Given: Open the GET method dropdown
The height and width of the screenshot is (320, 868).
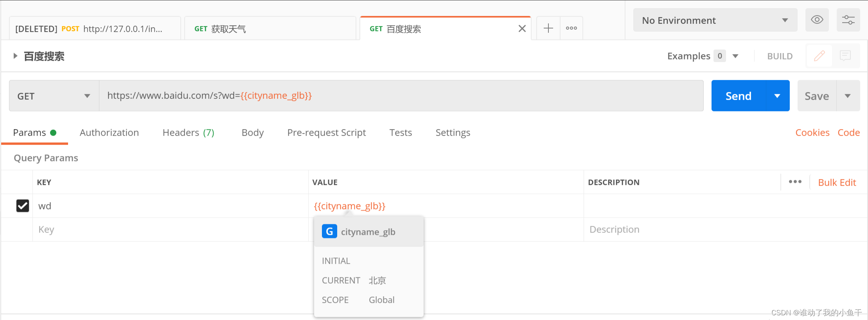Looking at the screenshot, I should point(54,96).
